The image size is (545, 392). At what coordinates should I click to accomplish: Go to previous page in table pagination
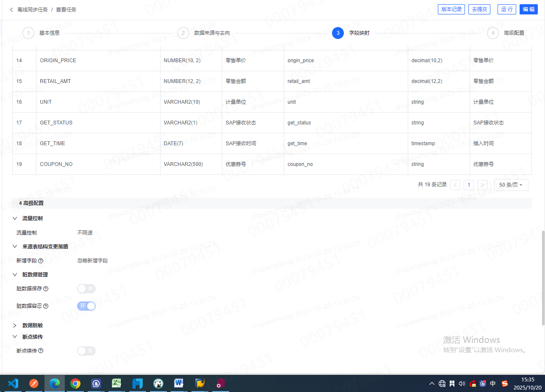[x=455, y=185]
